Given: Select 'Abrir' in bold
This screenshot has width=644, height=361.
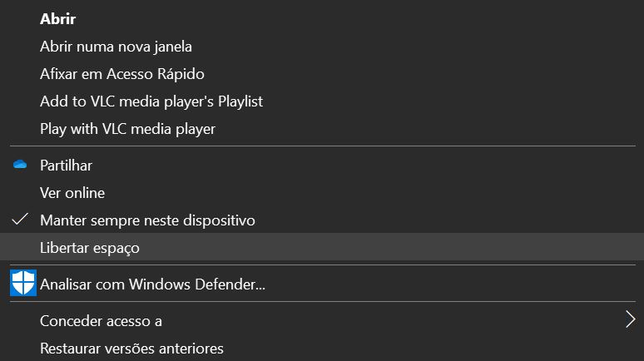Looking at the screenshot, I should [x=57, y=19].
